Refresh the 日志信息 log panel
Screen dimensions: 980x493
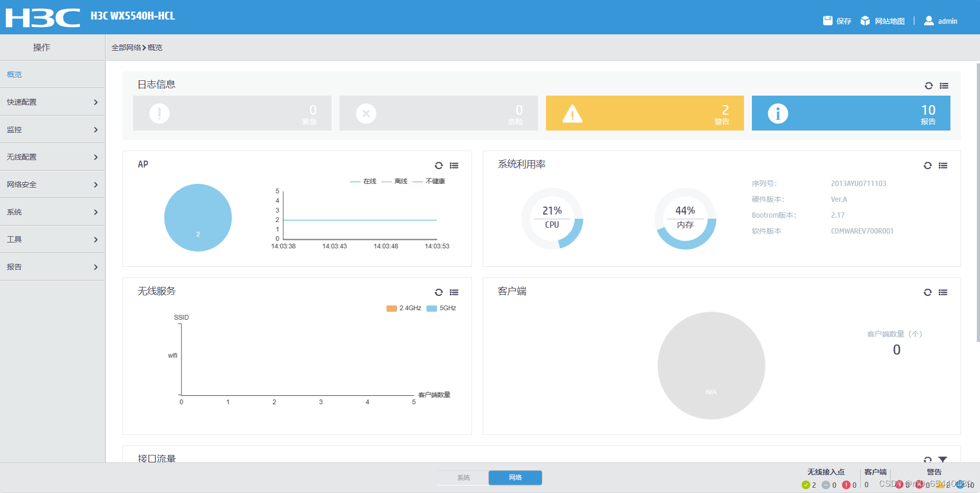click(x=929, y=86)
